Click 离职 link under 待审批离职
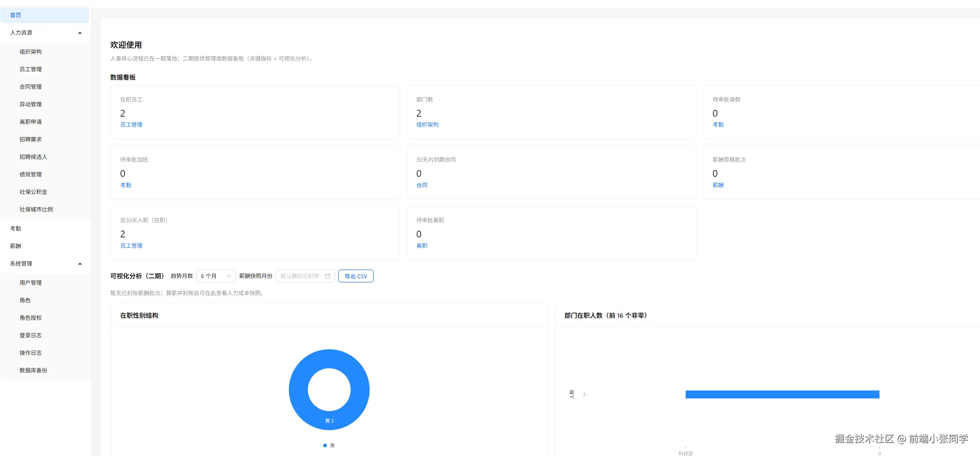This screenshot has width=980, height=456. click(x=422, y=246)
